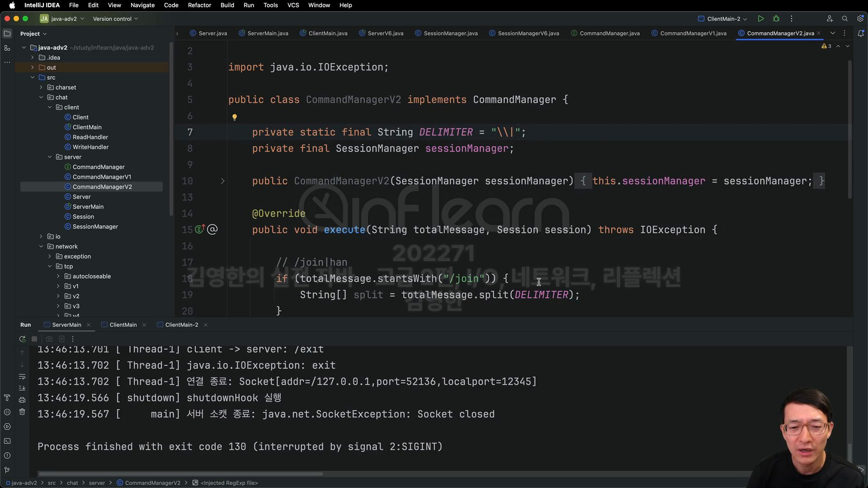Screen dimensions: 868x488
Task: Open the Version control dropdown
Action: 115,19
